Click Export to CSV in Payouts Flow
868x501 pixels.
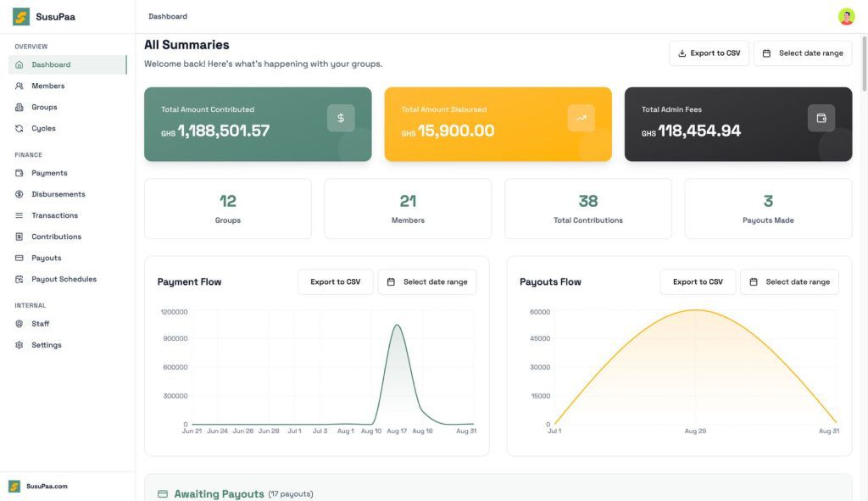(x=698, y=282)
